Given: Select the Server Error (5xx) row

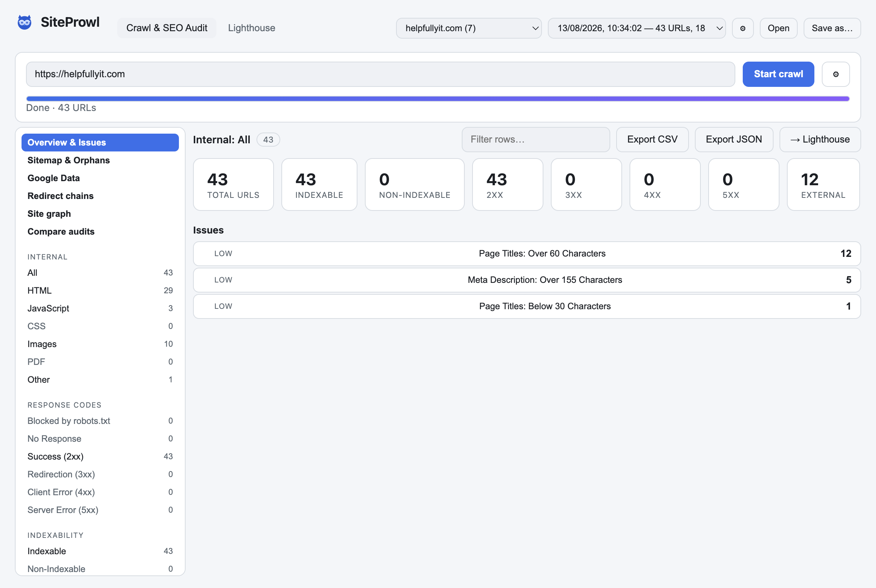Looking at the screenshot, I should click(x=100, y=510).
